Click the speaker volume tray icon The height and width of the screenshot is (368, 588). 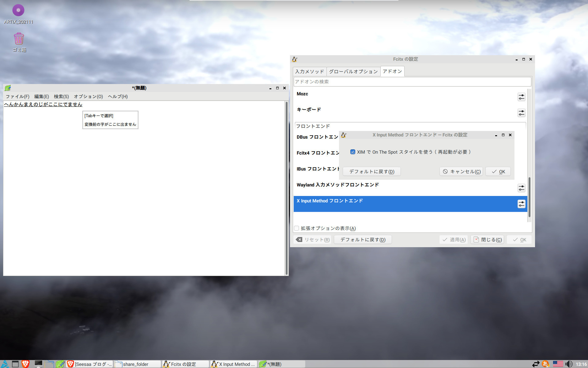(x=569, y=364)
